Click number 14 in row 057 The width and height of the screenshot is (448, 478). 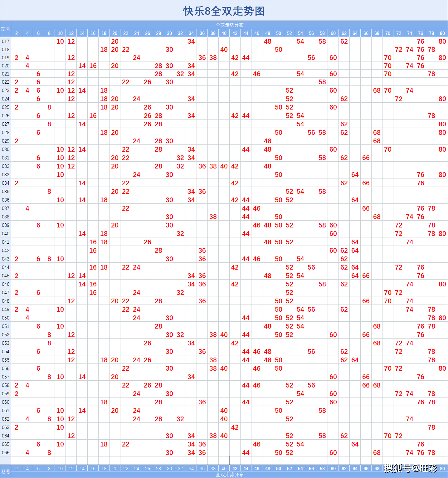(x=82, y=377)
